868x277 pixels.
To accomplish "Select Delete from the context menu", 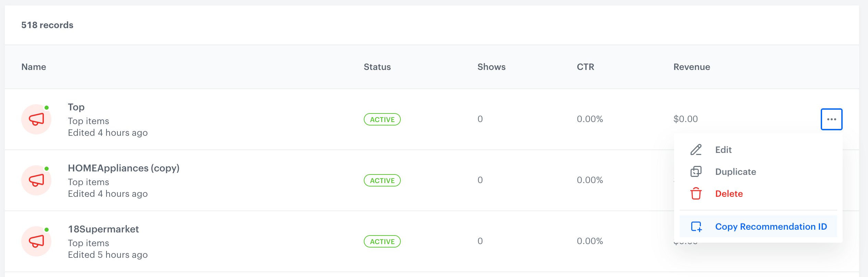I will point(729,194).
